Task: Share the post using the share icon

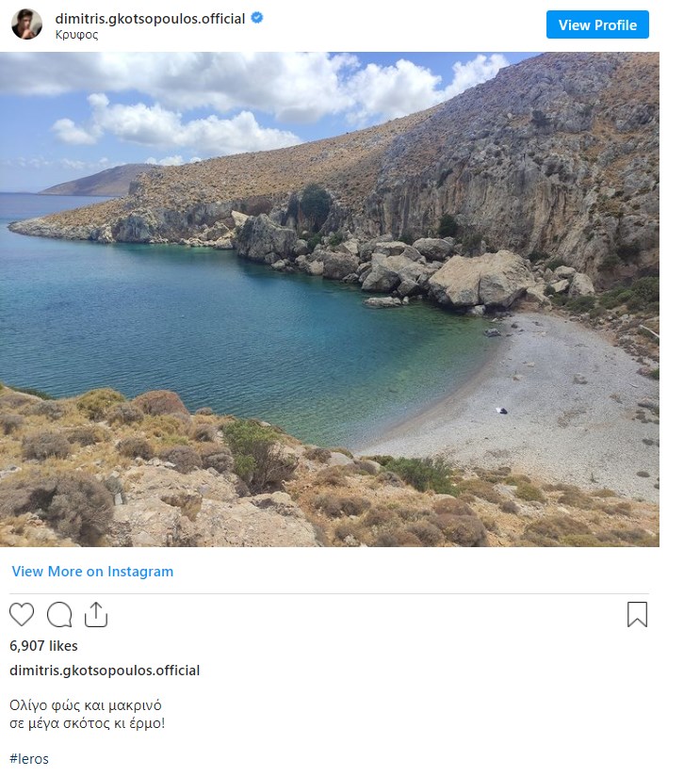Action: click(x=96, y=614)
